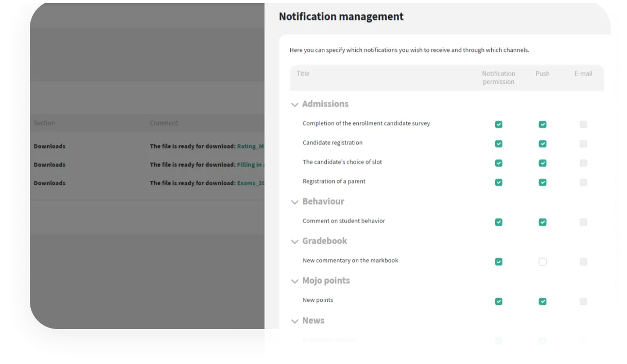627x364 pixels.
Task: Collapse the News section chevron
Action: (x=295, y=321)
